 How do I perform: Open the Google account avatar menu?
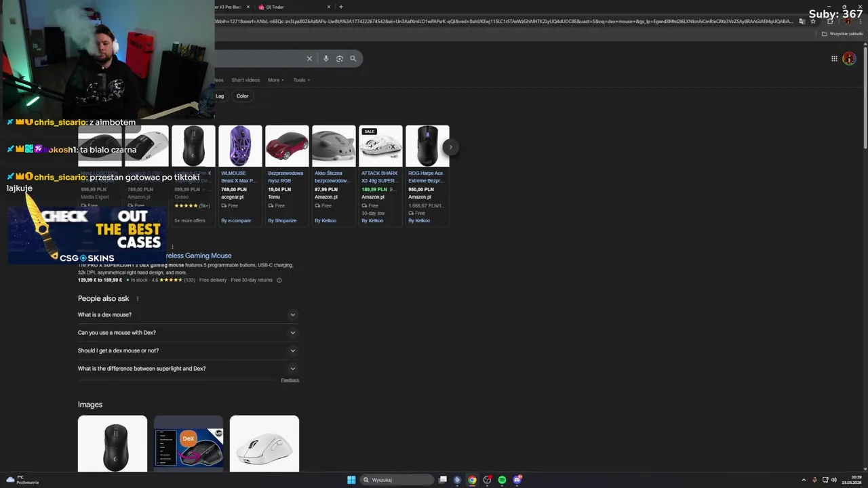point(849,58)
